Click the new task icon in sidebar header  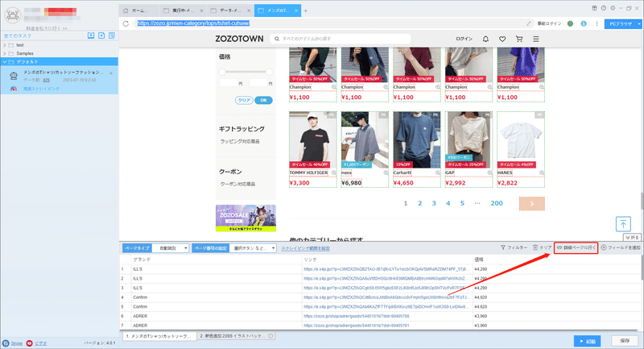pyautogui.click(x=101, y=35)
